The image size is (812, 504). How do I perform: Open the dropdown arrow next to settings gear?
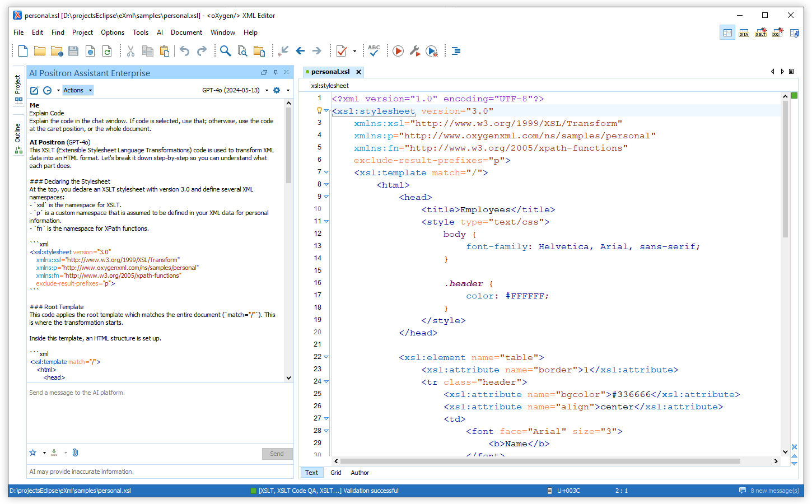[288, 90]
